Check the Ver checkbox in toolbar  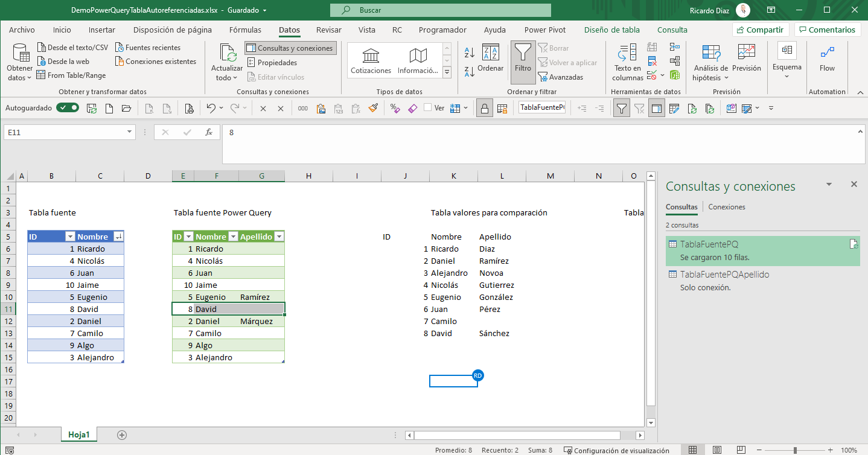[x=428, y=108]
